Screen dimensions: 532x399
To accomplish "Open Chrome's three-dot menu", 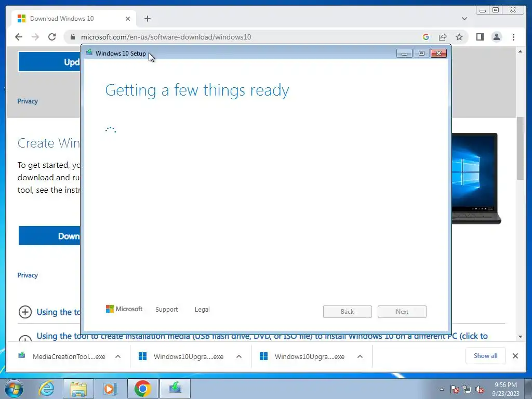I will (x=513, y=37).
